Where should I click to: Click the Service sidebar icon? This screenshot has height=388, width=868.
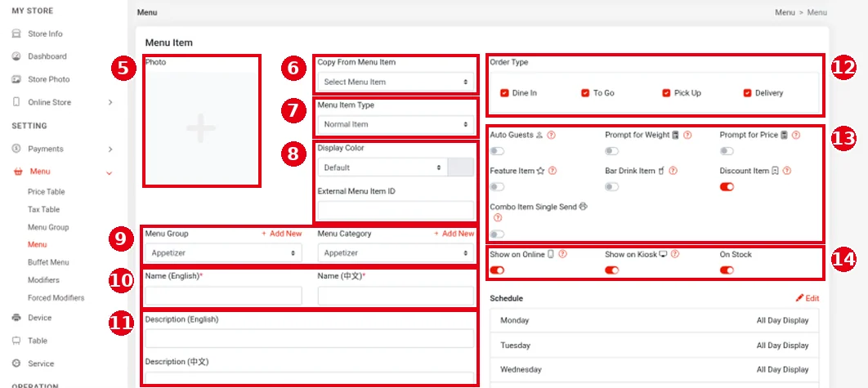tap(16, 363)
